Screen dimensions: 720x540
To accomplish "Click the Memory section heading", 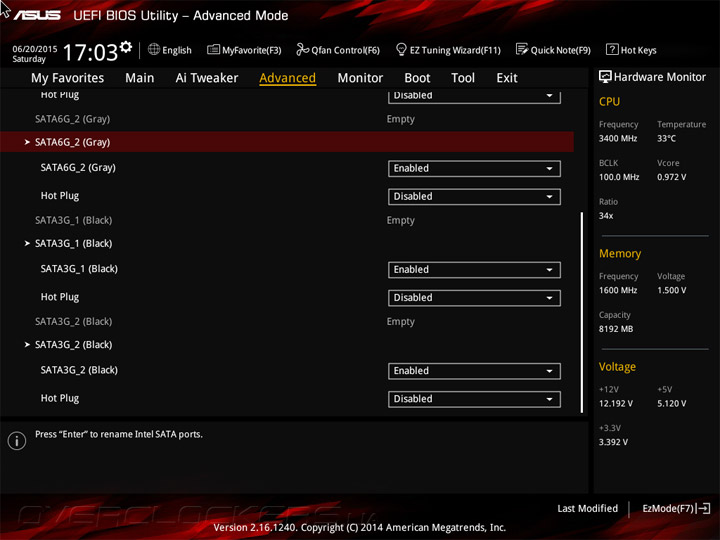I will click(620, 253).
